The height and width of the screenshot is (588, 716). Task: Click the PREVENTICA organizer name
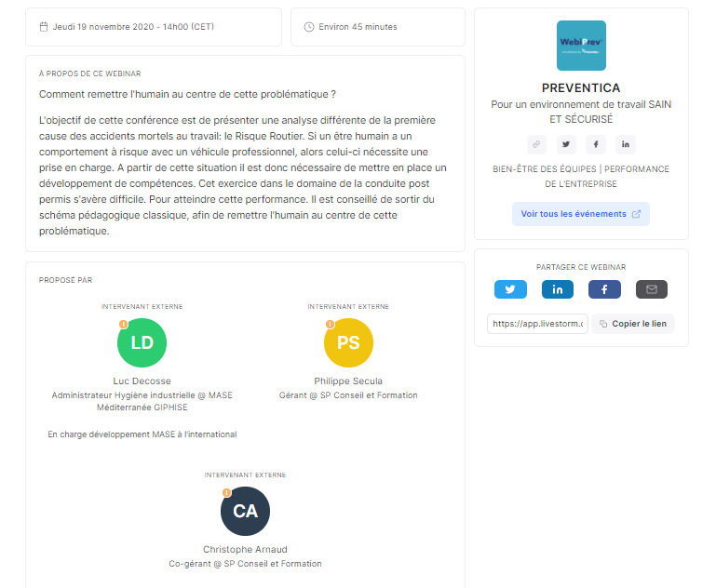coord(581,87)
